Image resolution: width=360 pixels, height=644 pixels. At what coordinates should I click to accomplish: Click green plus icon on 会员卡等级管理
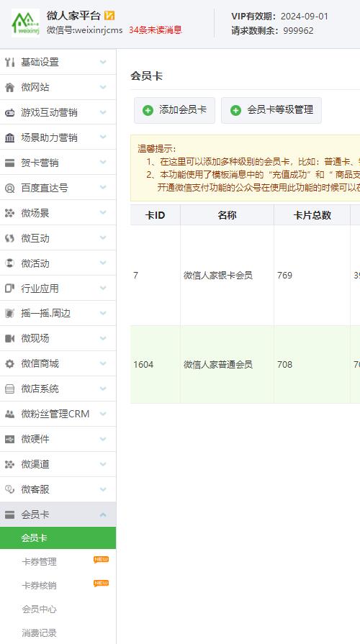tap(235, 111)
